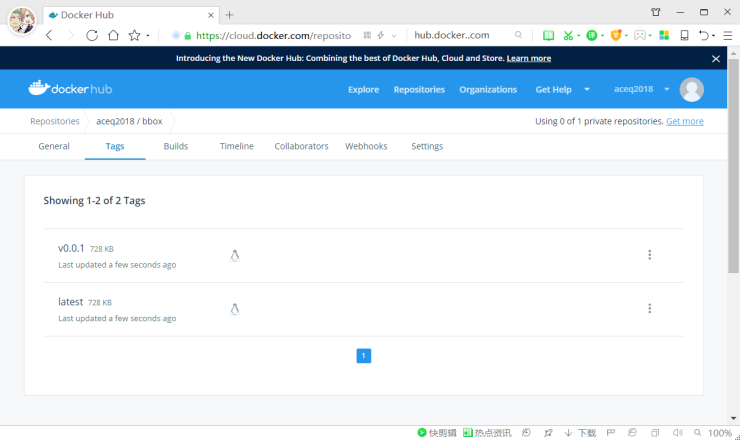The image size is (740, 441).
Task: Click the green padlock security icon
Action: 188,35
